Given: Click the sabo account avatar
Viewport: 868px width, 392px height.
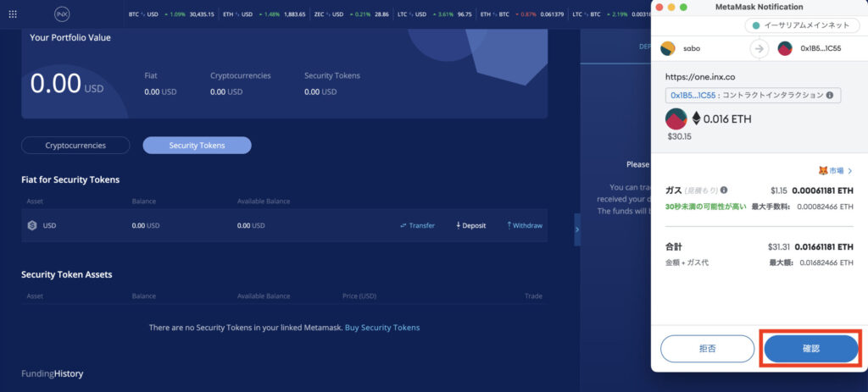Looking at the screenshot, I should coord(668,48).
